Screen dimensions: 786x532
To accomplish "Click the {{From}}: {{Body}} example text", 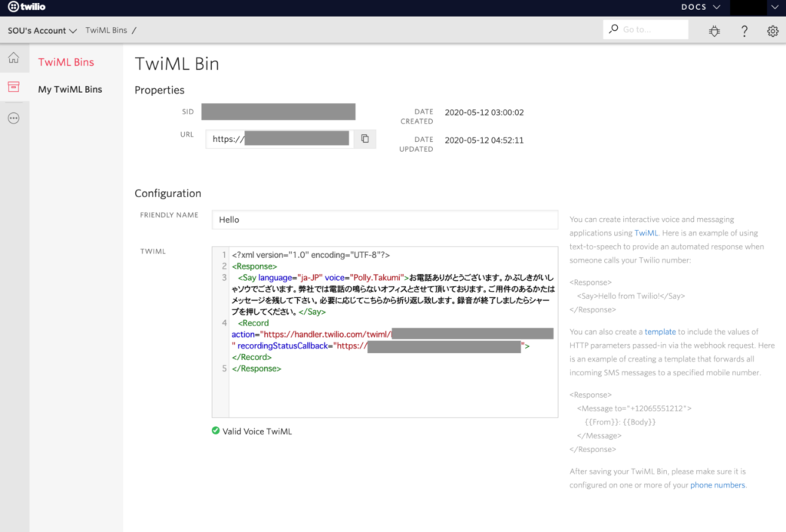I will click(x=620, y=422).
